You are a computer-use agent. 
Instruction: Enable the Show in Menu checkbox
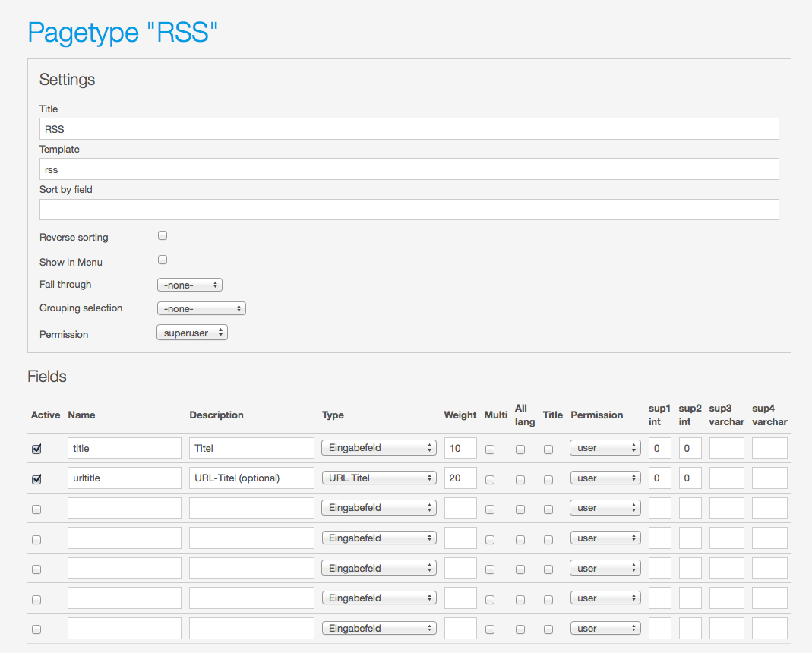coord(163,260)
